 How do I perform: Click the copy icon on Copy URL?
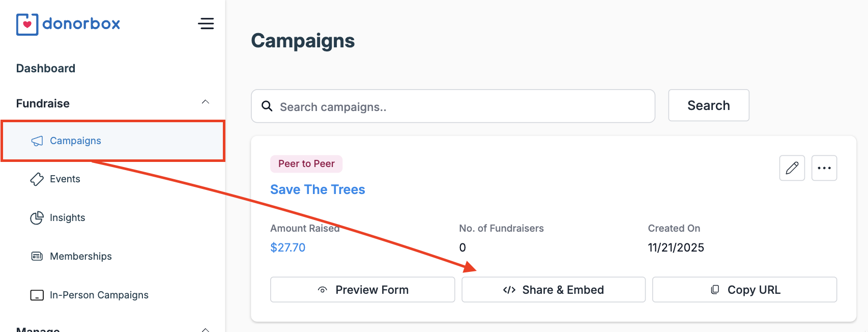pyautogui.click(x=716, y=289)
